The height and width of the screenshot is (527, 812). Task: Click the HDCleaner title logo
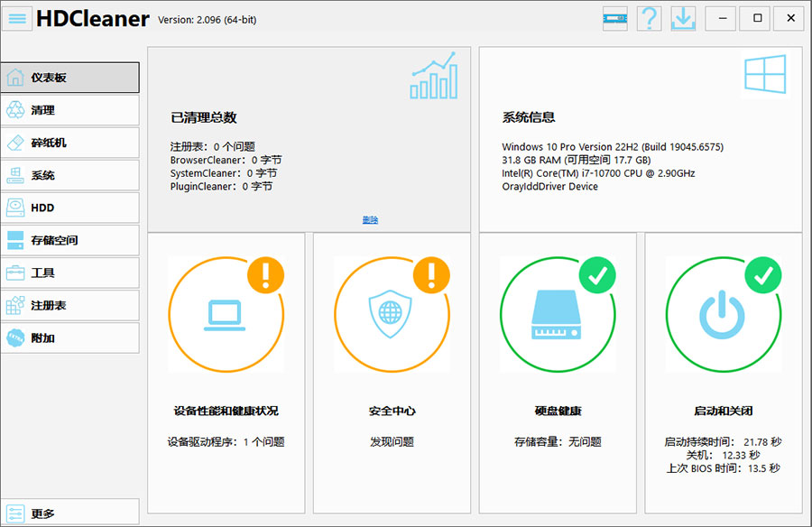pos(93,19)
